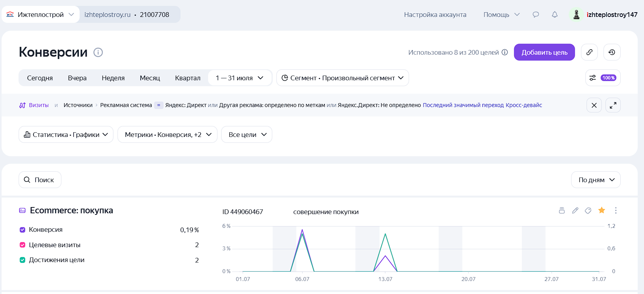The width and height of the screenshot is (644, 294).
Task: Open chat messages icon in header
Action: point(536,15)
